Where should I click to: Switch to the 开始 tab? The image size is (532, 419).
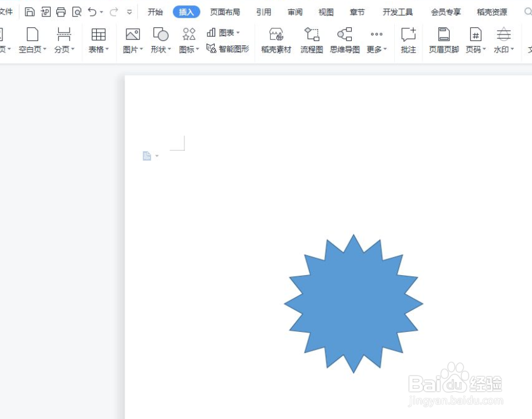[x=155, y=12]
